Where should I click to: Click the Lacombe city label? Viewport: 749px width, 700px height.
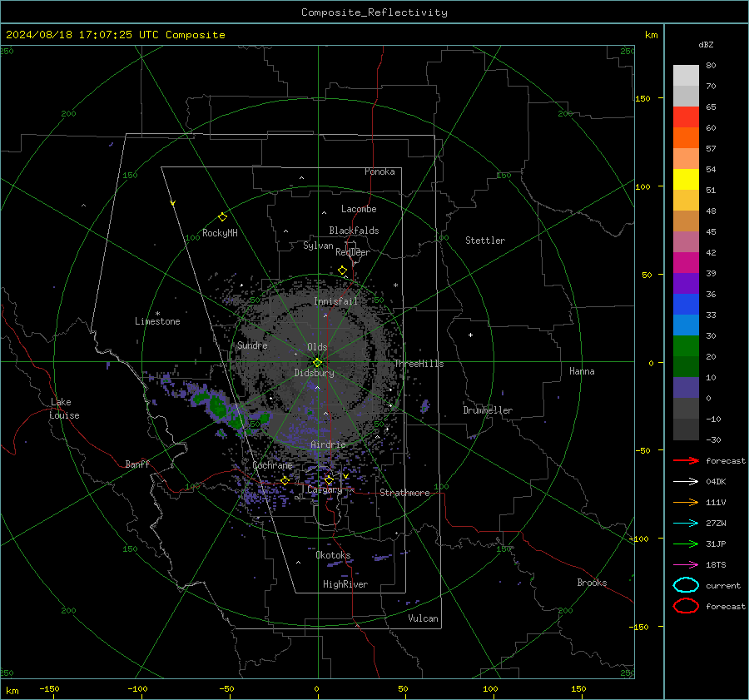pos(359,209)
